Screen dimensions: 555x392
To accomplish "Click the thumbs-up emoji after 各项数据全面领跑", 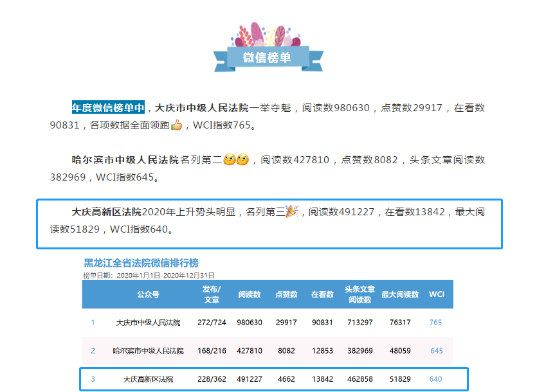I will (x=177, y=125).
